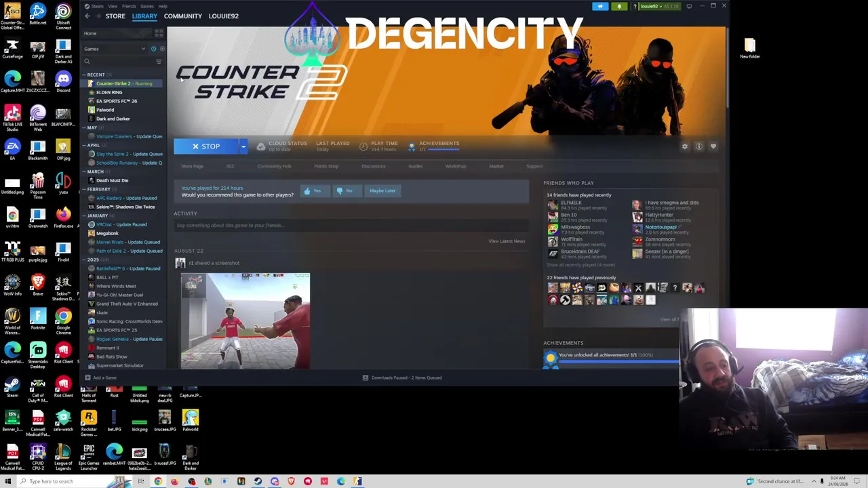Enter Big Picture mode via monitor icon
The height and width of the screenshot is (488, 868).
(x=689, y=6)
